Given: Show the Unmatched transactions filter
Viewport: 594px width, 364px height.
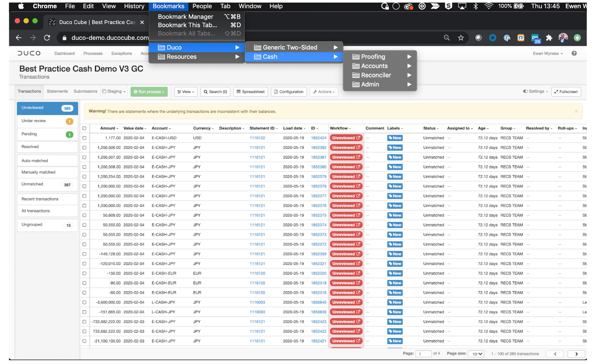Looking at the screenshot, I should pyautogui.click(x=47, y=184).
